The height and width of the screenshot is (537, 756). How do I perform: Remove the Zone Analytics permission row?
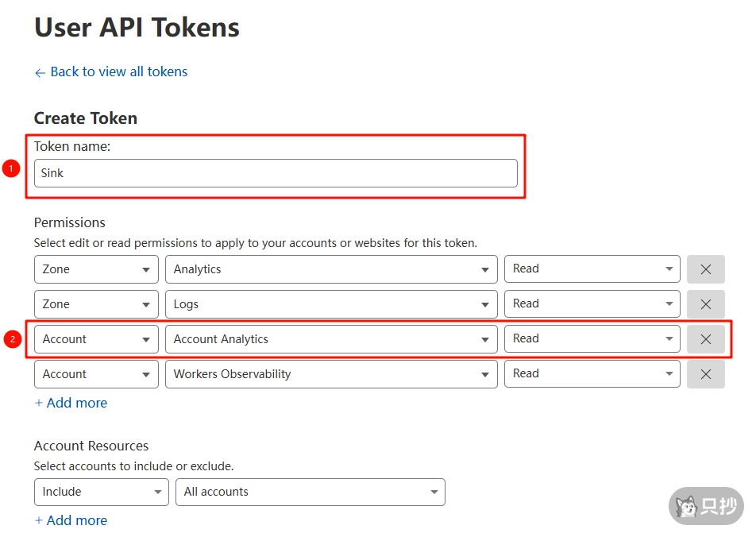[x=705, y=268]
